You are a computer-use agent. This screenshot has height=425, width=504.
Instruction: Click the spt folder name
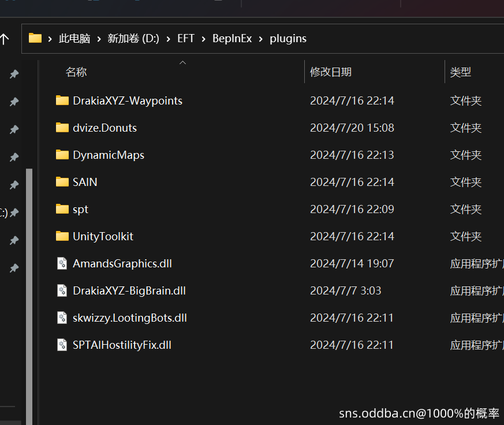80,209
